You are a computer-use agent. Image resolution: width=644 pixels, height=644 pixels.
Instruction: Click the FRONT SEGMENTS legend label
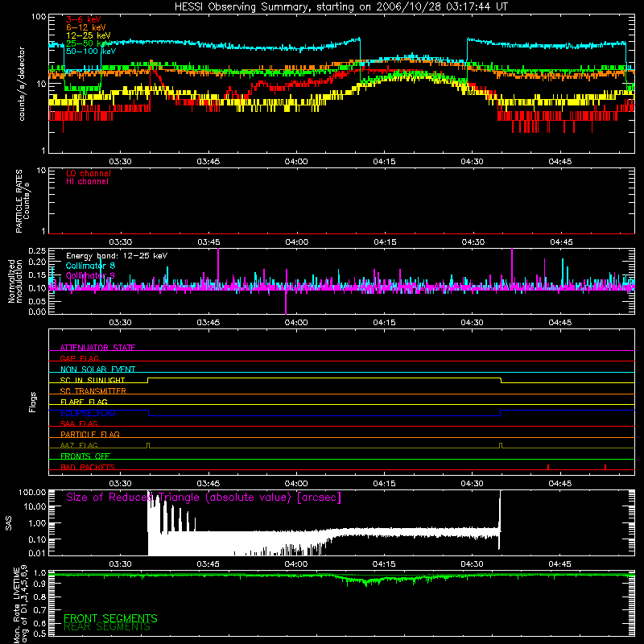[x=110, y=618]
